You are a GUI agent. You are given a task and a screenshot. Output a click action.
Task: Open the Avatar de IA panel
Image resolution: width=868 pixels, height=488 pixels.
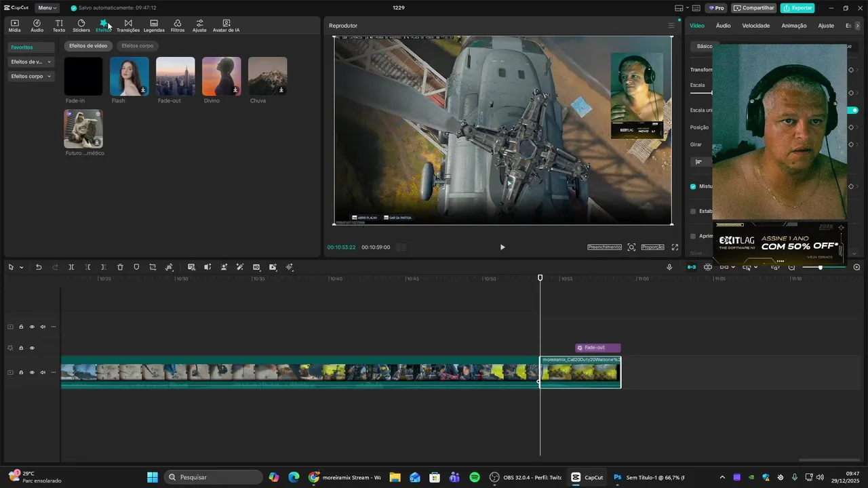click(x=226, y=26)
